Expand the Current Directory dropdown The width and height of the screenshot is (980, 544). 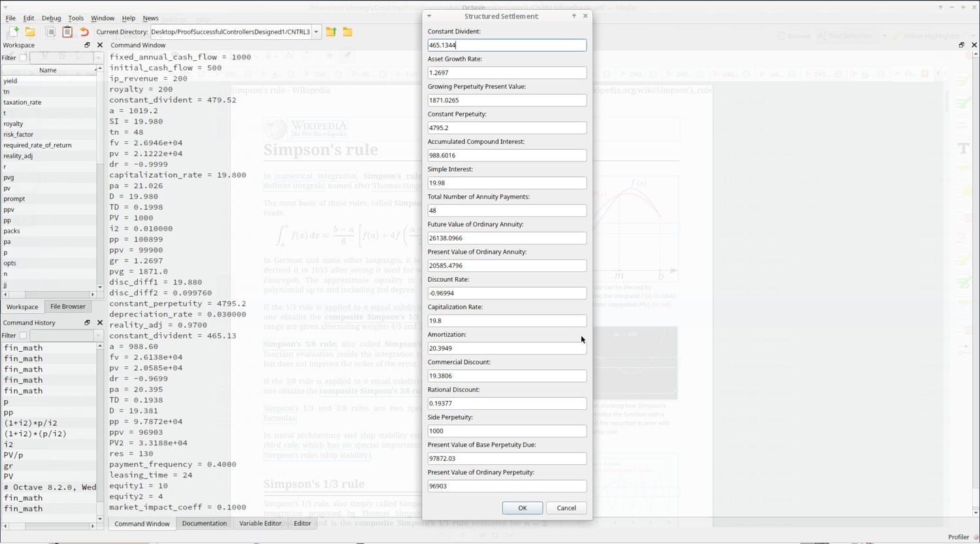(x=317, y=31)
